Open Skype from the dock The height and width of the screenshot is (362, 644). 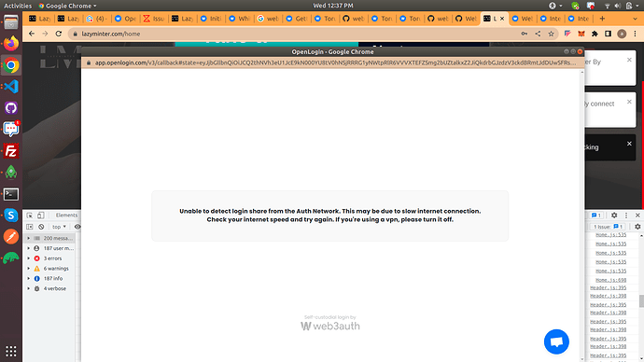11,216
